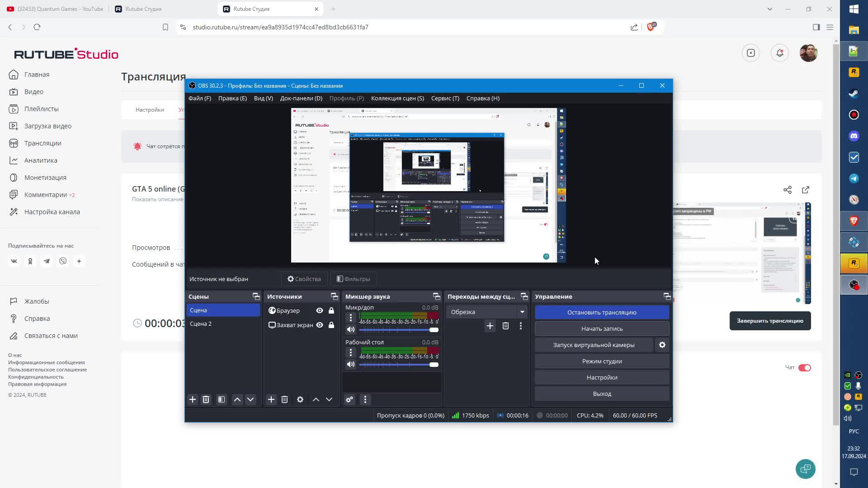Toggle visibility of Браузер source
The width and height of the screenshot is (868, 488).
[319, 310]
